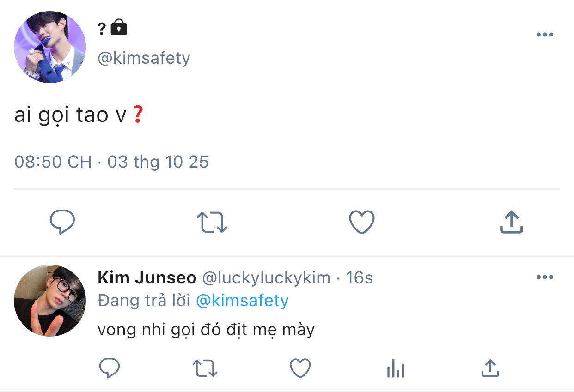Share the main tweet by @kimsafety

coord(511,222)
